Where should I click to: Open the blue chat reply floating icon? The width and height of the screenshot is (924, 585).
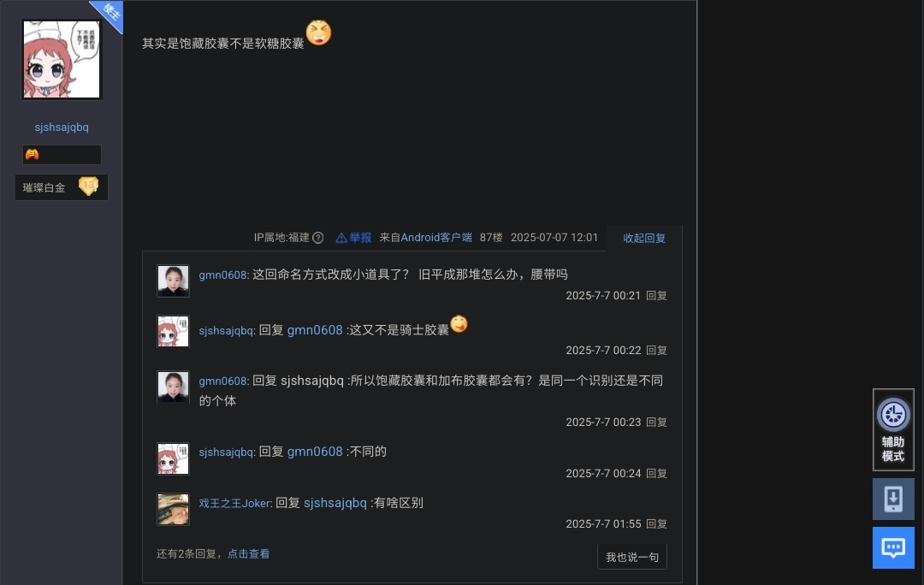(892, 548)
